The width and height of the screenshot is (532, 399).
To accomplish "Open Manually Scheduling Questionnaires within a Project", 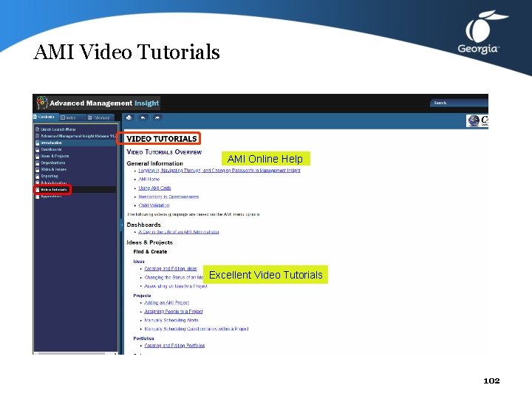I will coord(197,329).
